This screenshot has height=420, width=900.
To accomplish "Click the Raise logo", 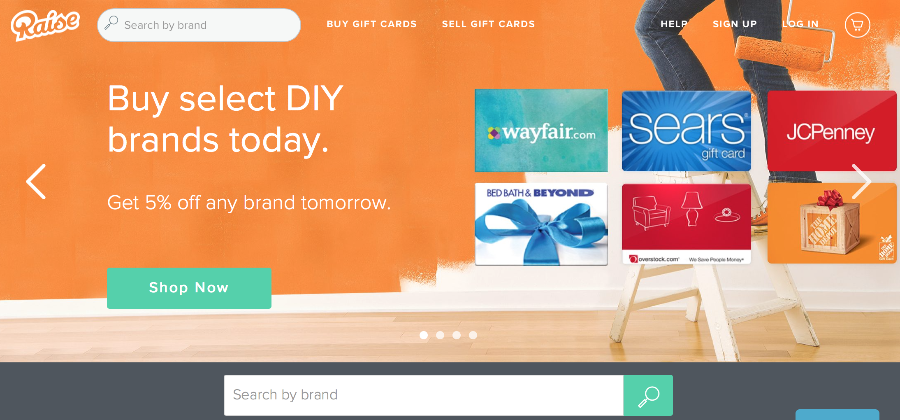I will (x=45, y=25).
